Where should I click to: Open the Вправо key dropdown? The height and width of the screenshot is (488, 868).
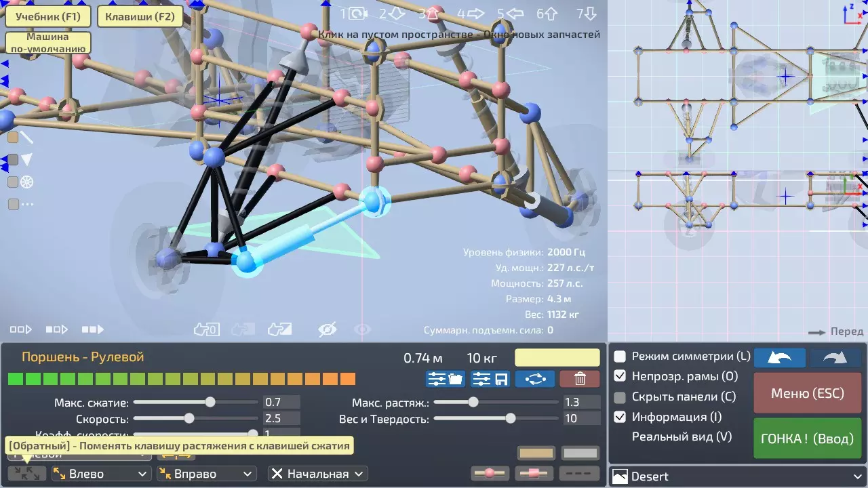(206, 474)
